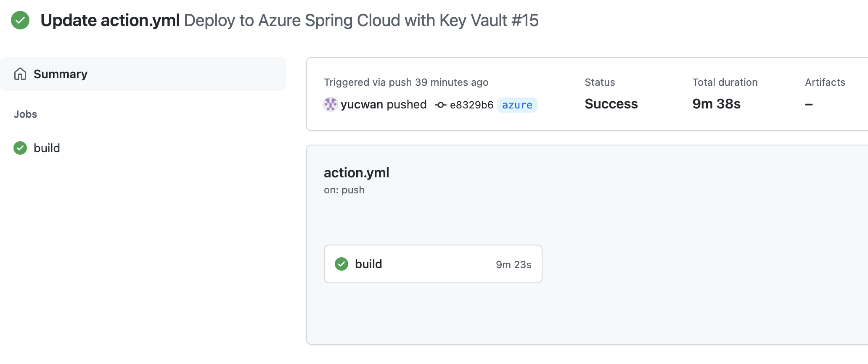Image resolution: width=868 pixels, height=364 pixels.
Task: Open yucwan's user profile link
Action: tap(362, 104)
